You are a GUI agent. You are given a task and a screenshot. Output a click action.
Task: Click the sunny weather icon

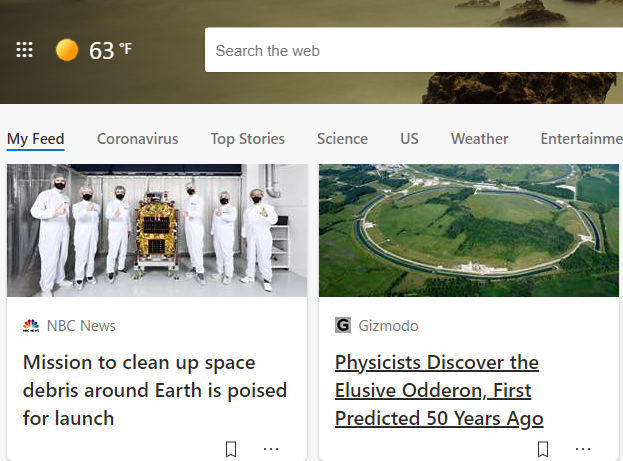point(67,50)
